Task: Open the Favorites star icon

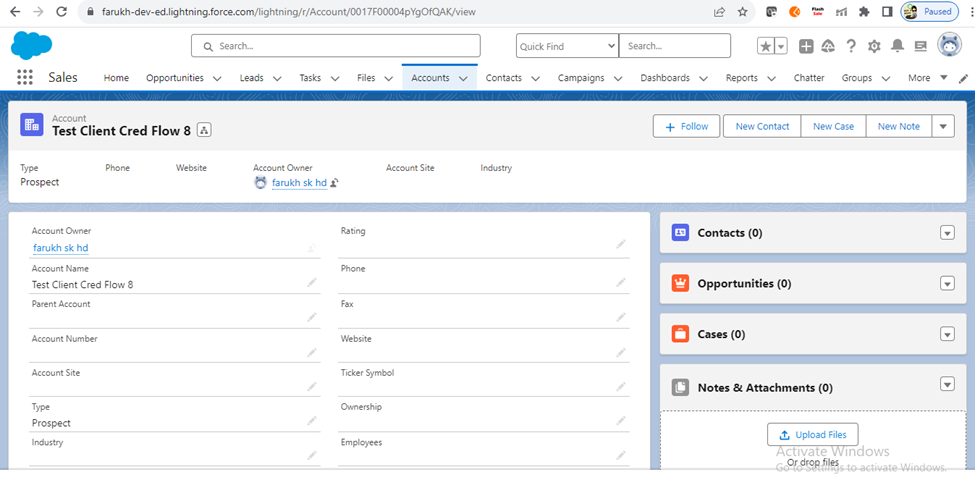Action: (765, 46)
